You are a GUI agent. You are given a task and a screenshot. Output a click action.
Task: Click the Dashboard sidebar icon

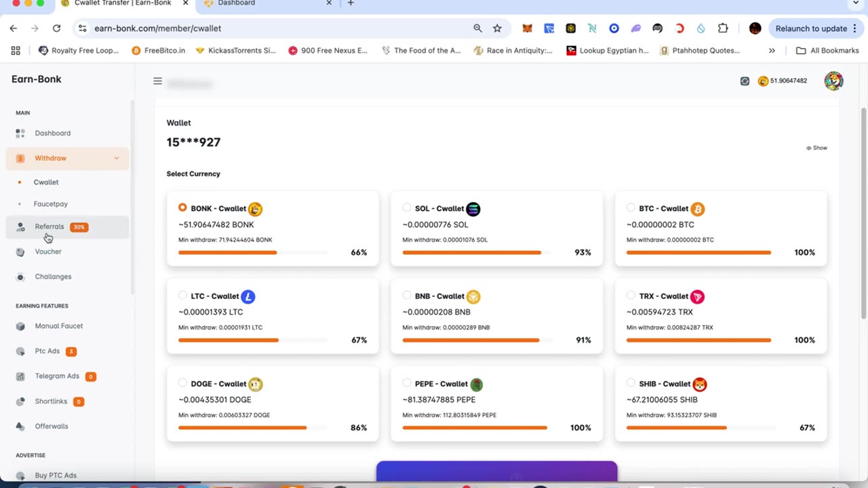point(20,134)
